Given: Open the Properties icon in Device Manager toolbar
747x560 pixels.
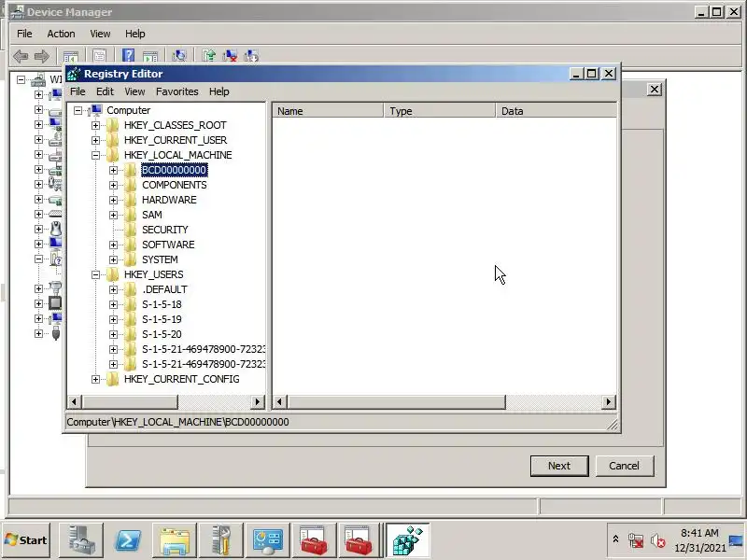Looking at the screenshot, I should [x=99, y=56].
